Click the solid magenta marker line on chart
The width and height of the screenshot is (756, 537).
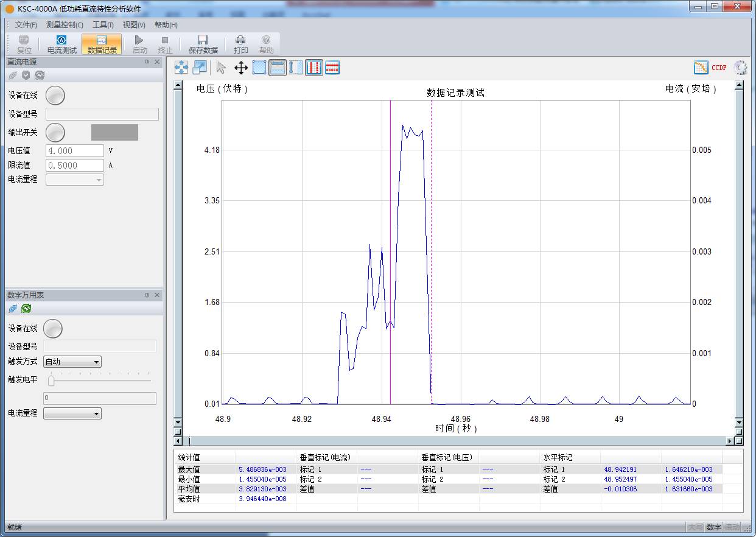tap(390, 252)
